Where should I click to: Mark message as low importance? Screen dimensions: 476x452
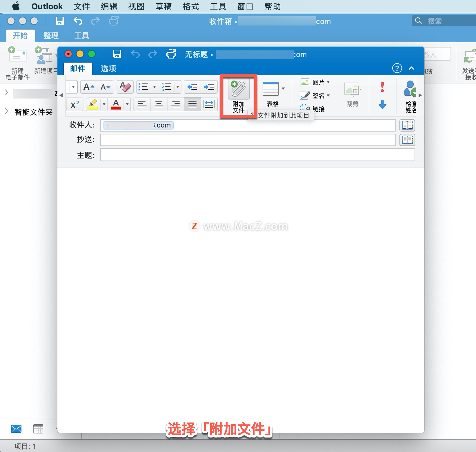[383, 104]
